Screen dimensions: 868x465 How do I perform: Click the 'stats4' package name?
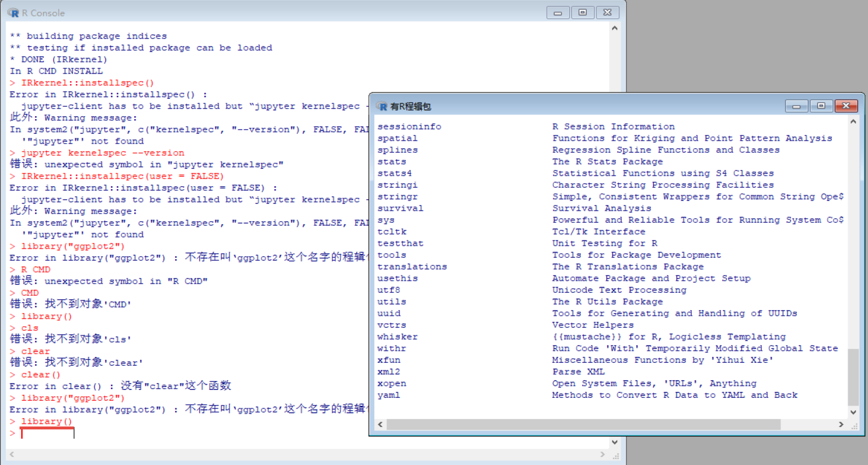click(395, 173)
